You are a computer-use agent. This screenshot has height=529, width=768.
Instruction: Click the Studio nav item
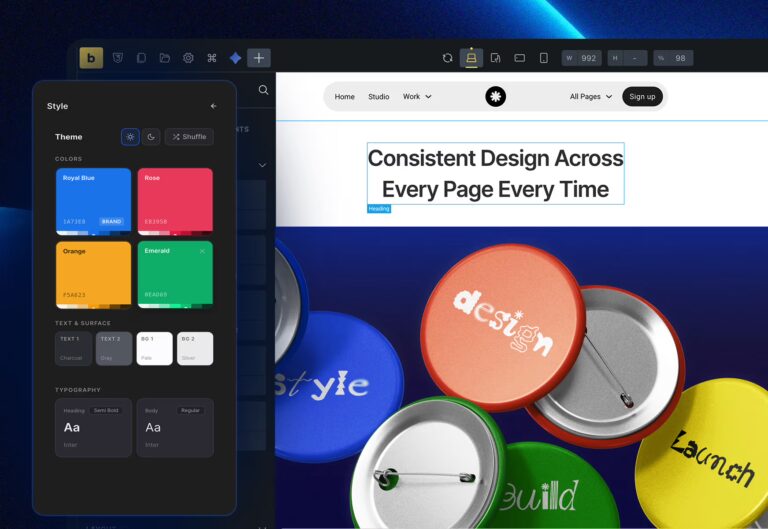click(379, 97)
